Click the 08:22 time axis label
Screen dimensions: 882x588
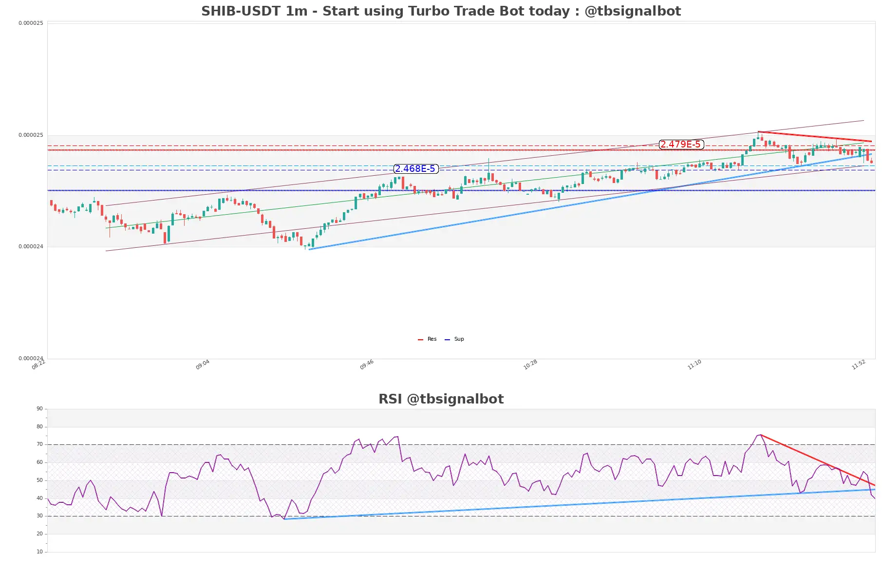tap(38, 365)
